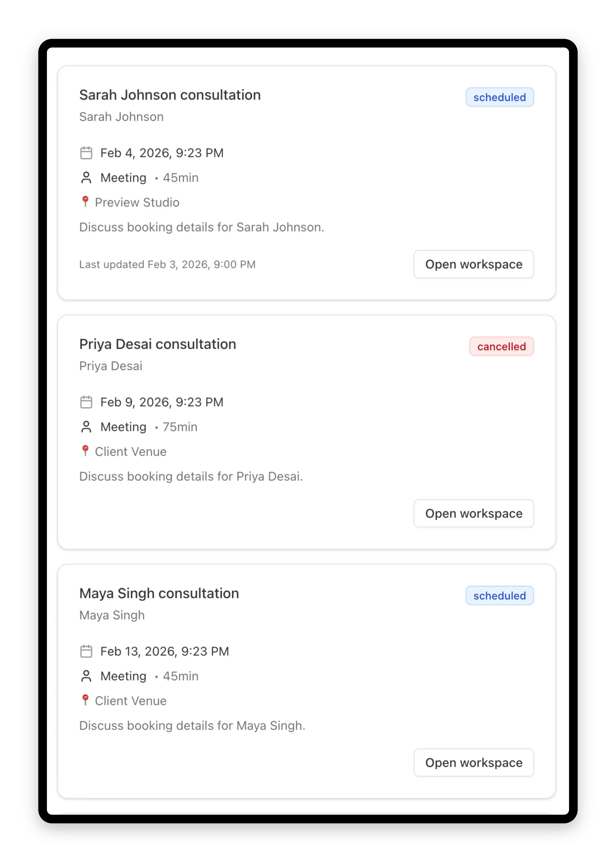This screenshot has width=616, height=863.
Task: Click red pin icon near Preview Studio
Action: click(85, 202)
